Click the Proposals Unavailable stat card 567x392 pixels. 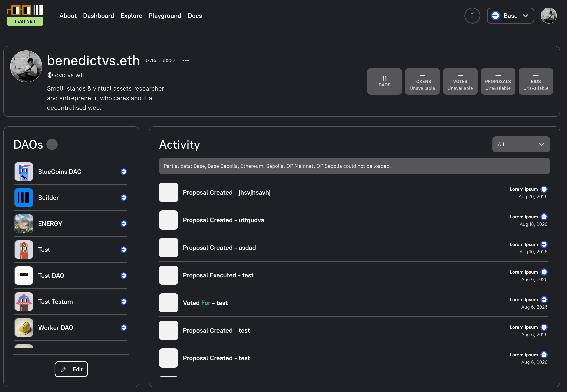click(x=498, y=81)
